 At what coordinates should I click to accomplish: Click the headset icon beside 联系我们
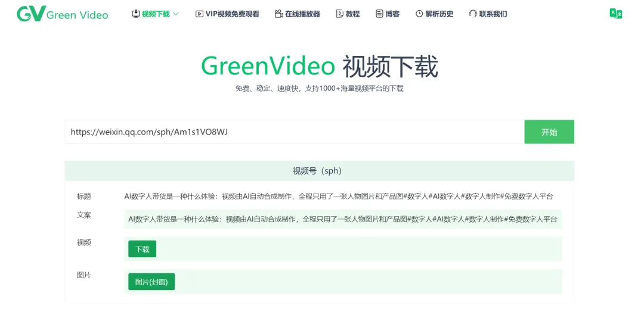point(472,14)
